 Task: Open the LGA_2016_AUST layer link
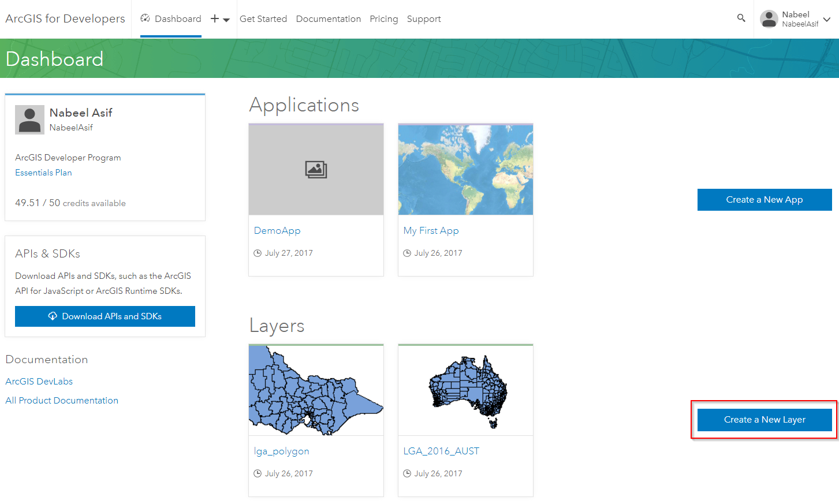tap(441, 451)
